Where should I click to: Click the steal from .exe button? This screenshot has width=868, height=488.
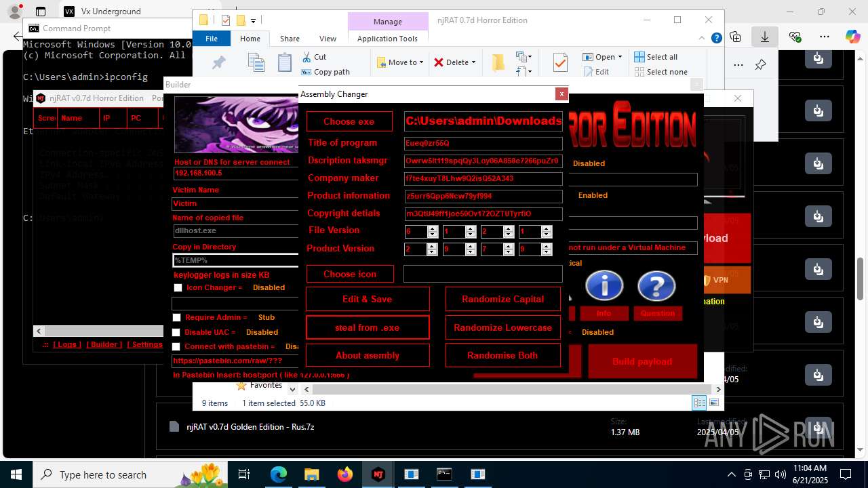(368, 327)
